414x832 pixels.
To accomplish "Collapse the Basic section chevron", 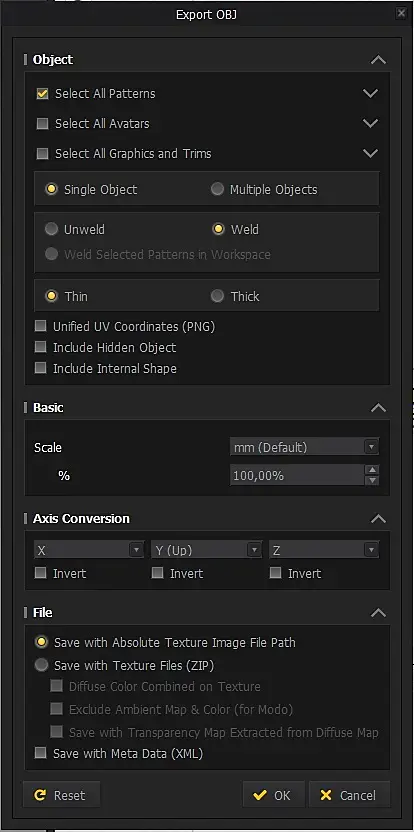I will pyautogui.click(x=378, y=408).
